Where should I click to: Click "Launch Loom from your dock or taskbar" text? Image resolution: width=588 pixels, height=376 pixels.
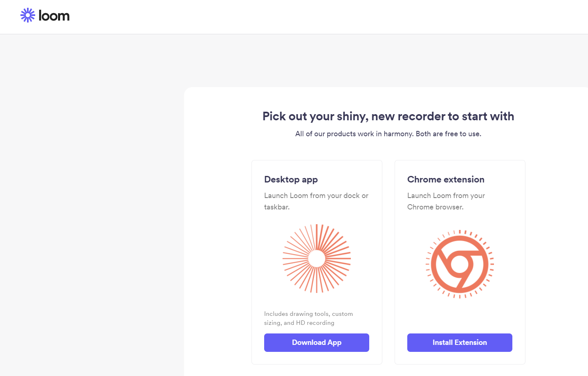pyautogui.click(x=316, y=196)
